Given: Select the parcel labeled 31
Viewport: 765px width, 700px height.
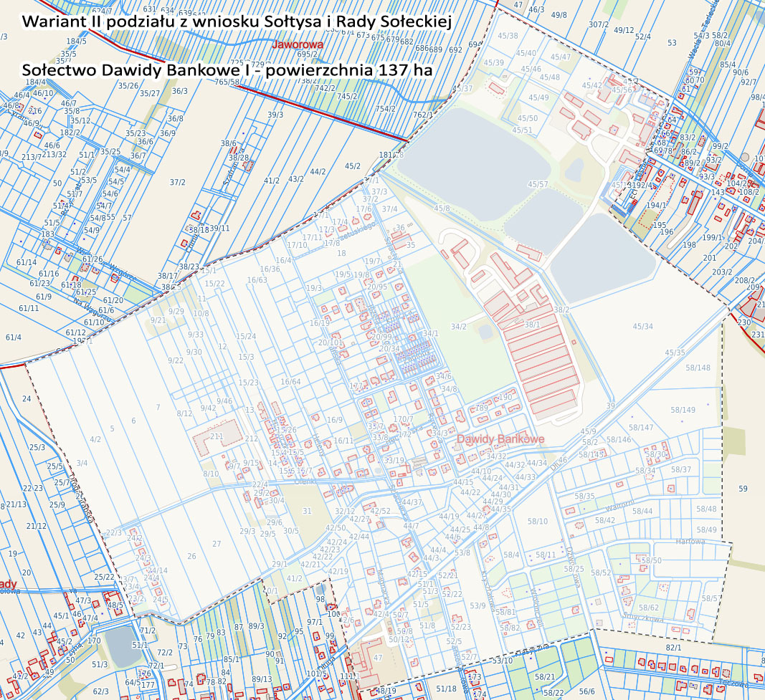Looking at the screenshot, I should click(307, 511).
